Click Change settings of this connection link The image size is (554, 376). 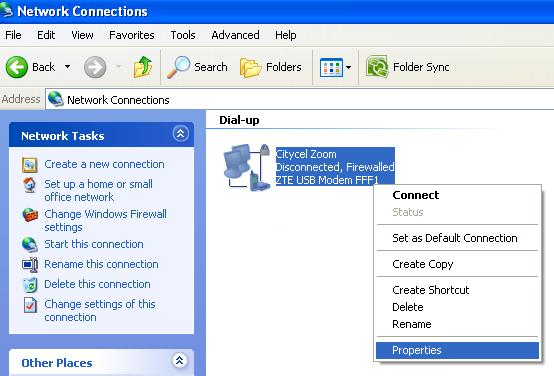[100, 311]
